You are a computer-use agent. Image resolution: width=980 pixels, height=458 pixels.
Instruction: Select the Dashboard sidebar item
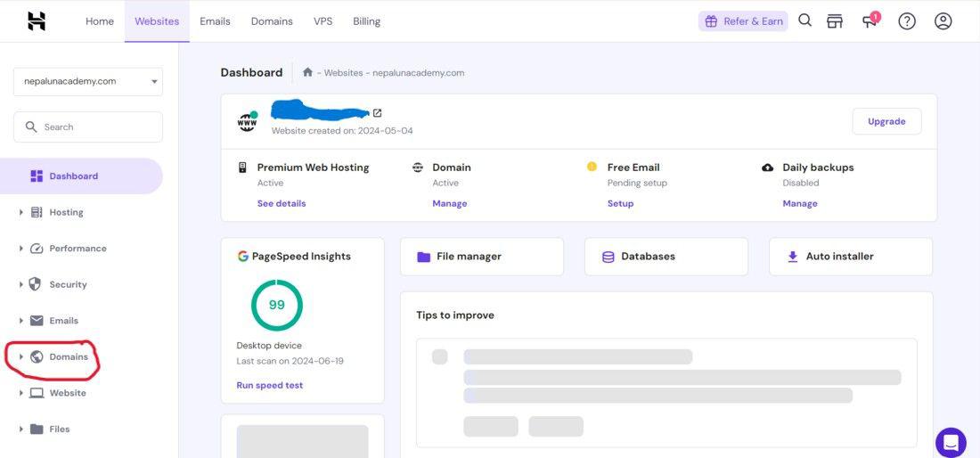[x=81, y=176]
